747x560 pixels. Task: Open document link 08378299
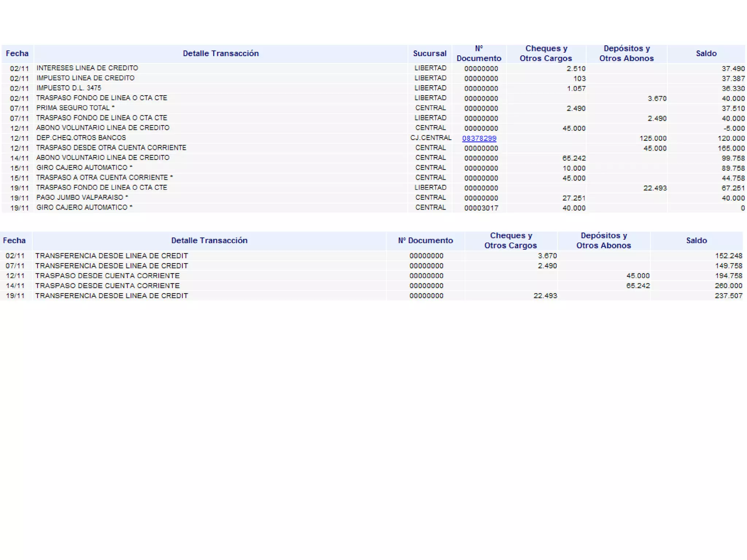[x=479, y=138]
